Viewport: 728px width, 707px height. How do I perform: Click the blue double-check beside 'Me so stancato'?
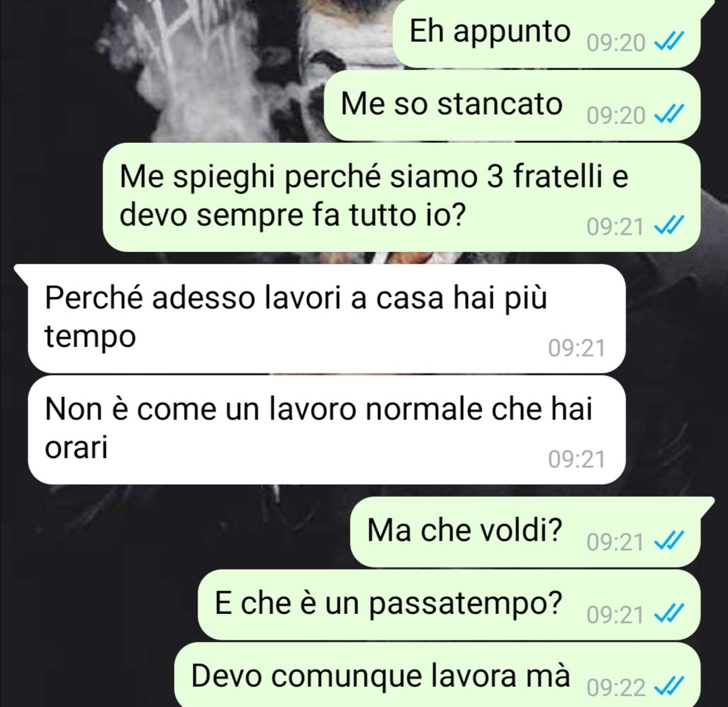(x=669, y=115)
